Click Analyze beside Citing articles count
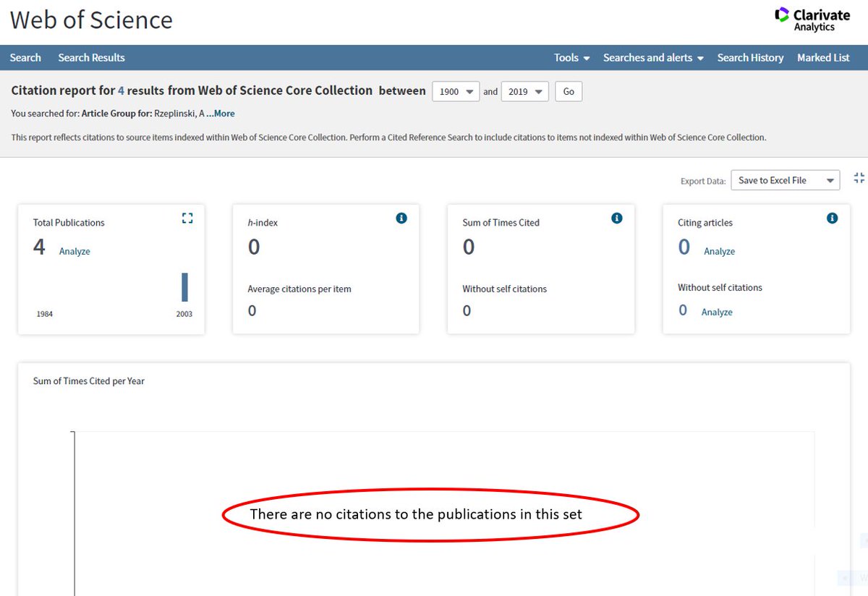 pyautogui.click(x=719, y=252)
